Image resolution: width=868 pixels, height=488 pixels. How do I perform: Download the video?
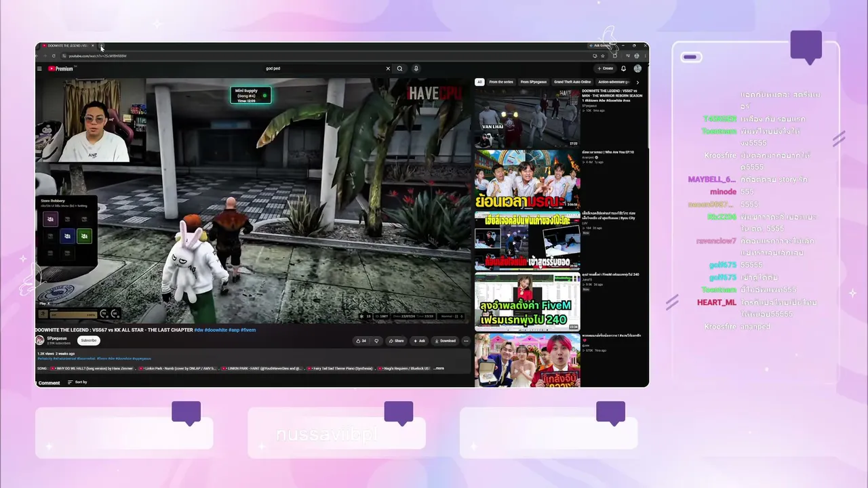tap(446, 341)
